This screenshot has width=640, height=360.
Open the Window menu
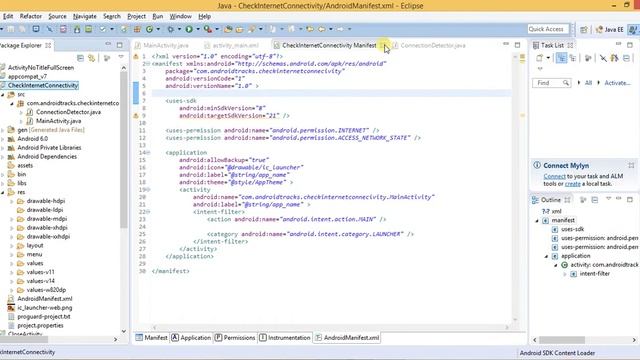click(180, 16)
